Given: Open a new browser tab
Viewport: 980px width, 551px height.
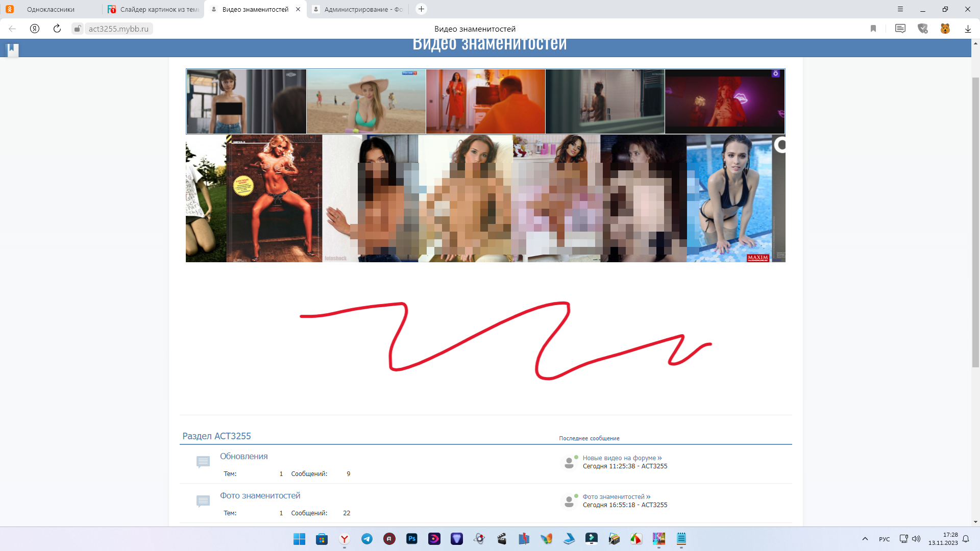Looking at the screenshot, I should (421, 9).
